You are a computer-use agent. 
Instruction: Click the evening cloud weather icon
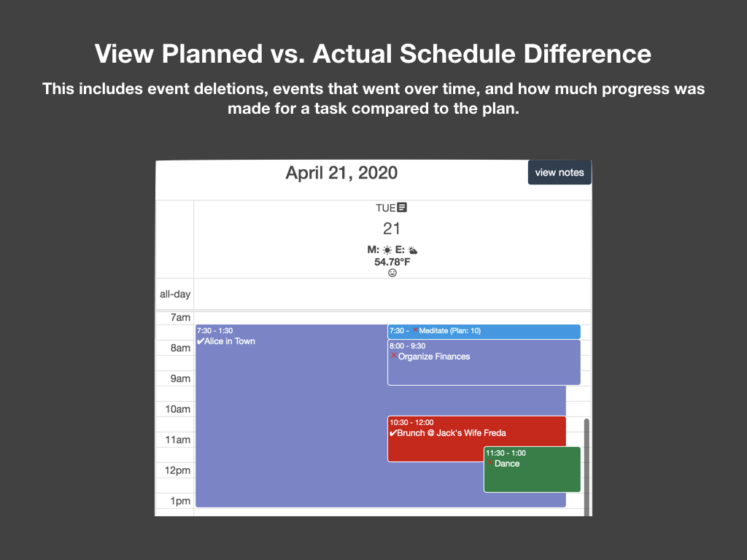point(412,251)
